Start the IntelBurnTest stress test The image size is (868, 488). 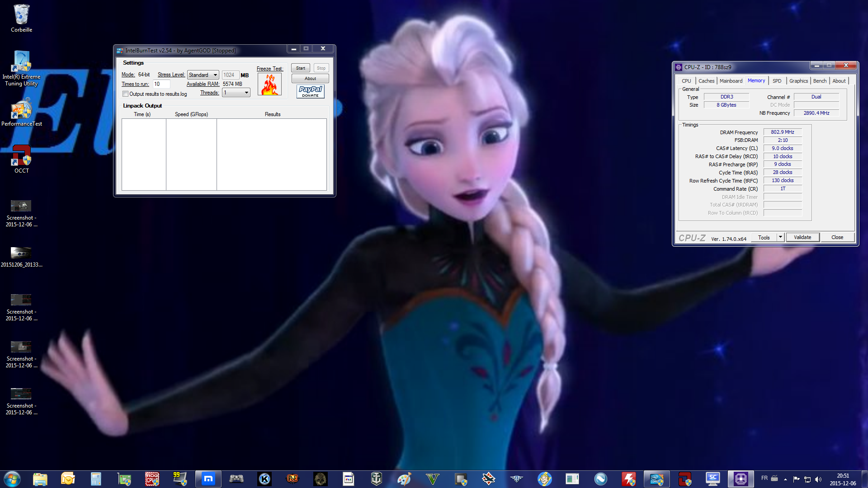tap(301, 68)
